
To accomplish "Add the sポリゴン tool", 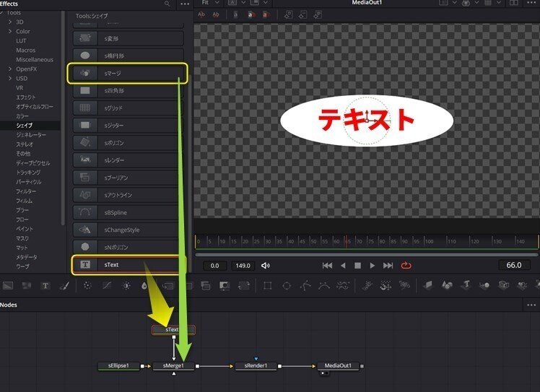I will (128, 143).
